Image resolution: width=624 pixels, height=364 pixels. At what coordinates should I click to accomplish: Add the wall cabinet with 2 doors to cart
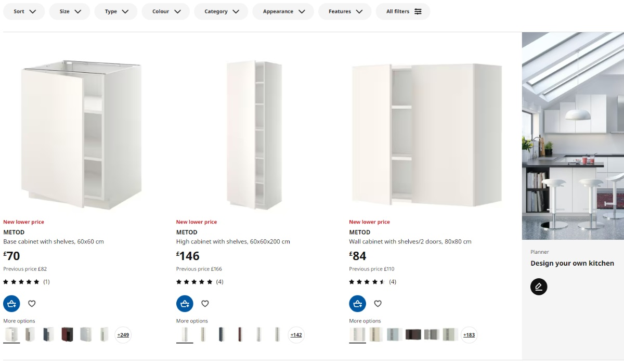pos(357,303)
